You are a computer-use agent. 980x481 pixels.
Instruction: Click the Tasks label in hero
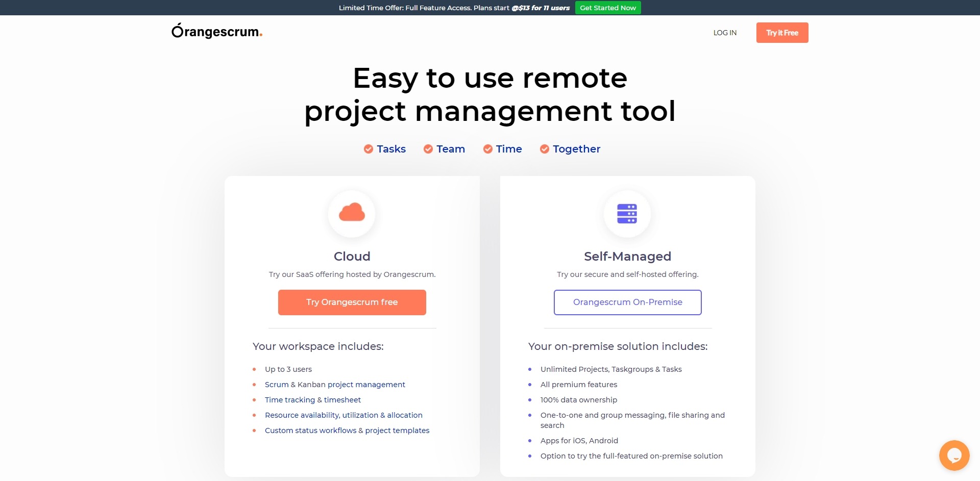(x=391, y=149)
